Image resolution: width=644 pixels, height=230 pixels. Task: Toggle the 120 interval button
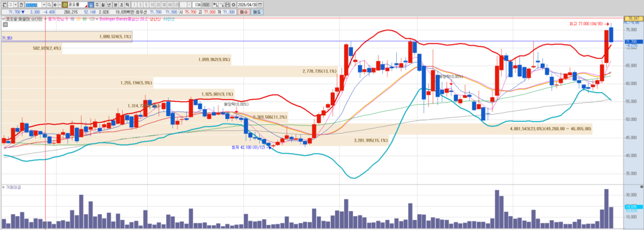176,4
